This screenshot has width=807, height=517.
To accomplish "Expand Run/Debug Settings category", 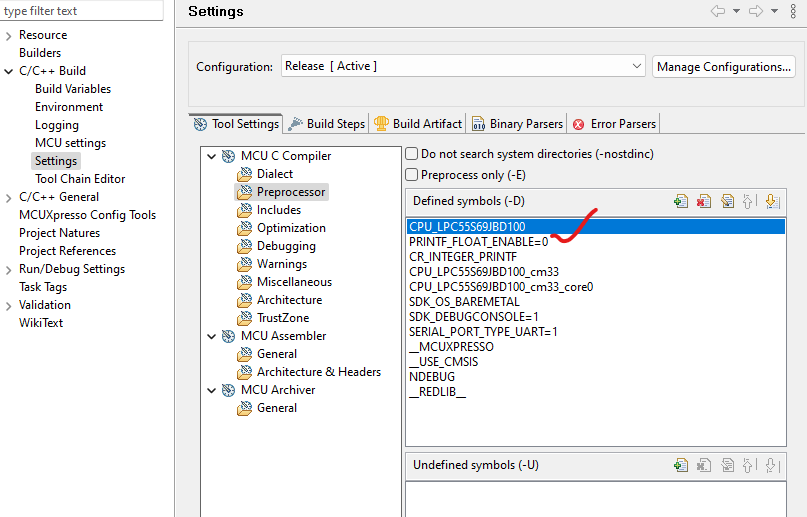I will [x=8, y=270].
